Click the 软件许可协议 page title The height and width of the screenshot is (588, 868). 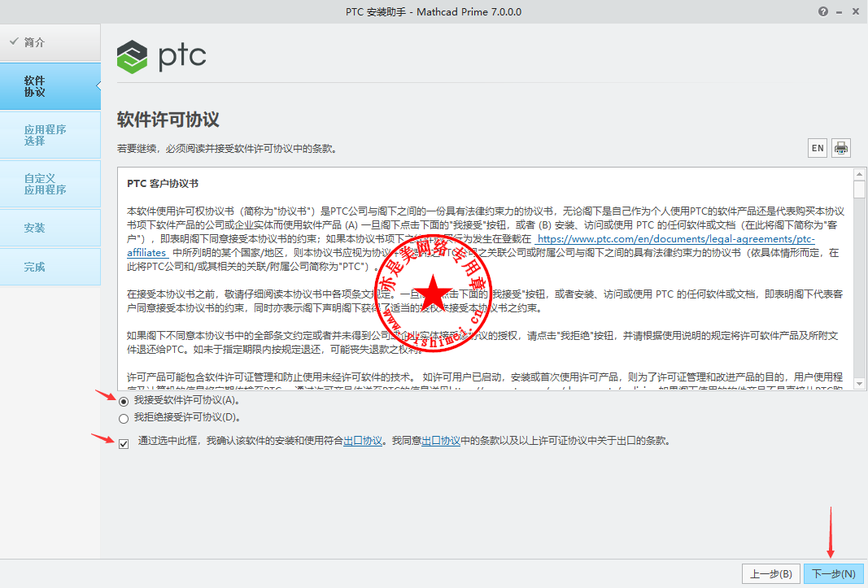coord(168,120)
